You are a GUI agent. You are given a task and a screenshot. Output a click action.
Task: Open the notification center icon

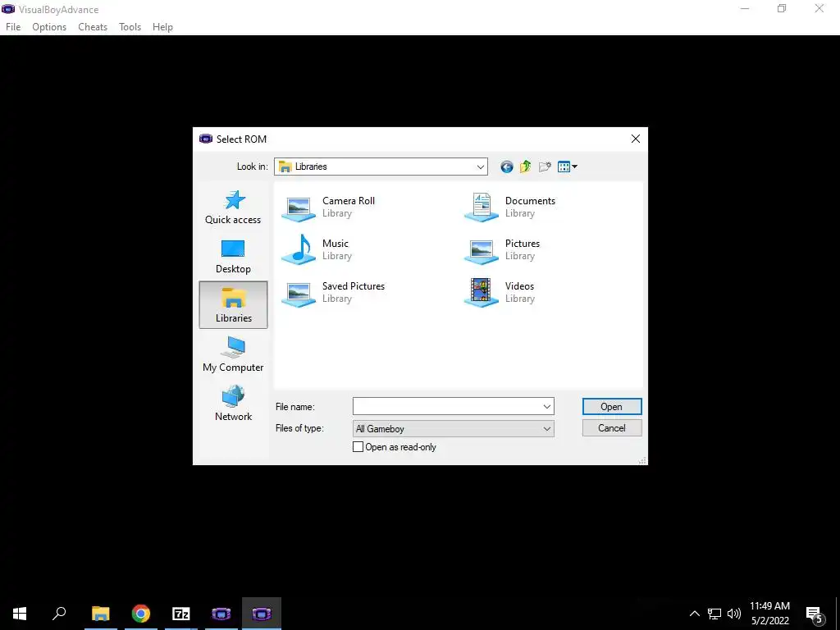pos(815,614)
